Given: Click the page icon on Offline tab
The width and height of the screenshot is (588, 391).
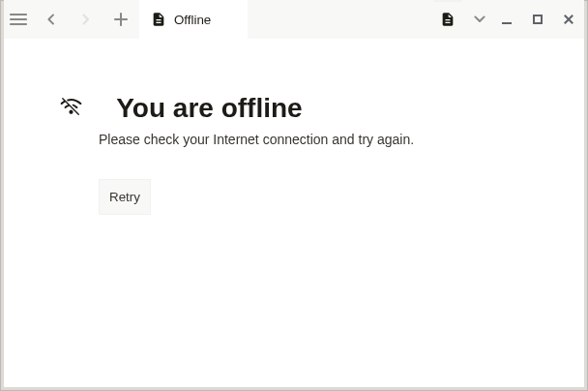Looking at the screenshot, I should click(159, 19).
